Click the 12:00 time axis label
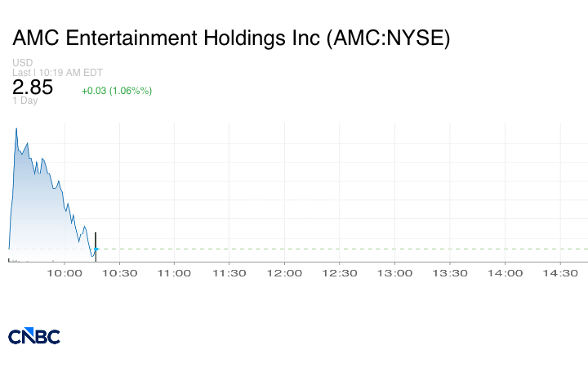This screenshot has height=368, width=588. pos(284,273)
